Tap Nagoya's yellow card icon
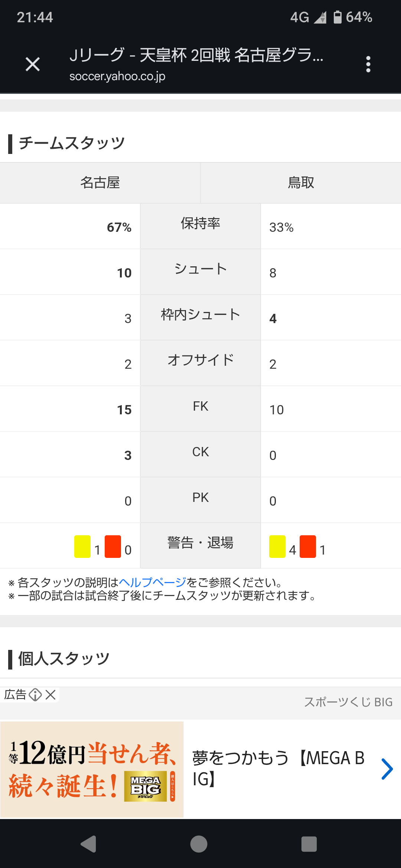 (82, 546)
